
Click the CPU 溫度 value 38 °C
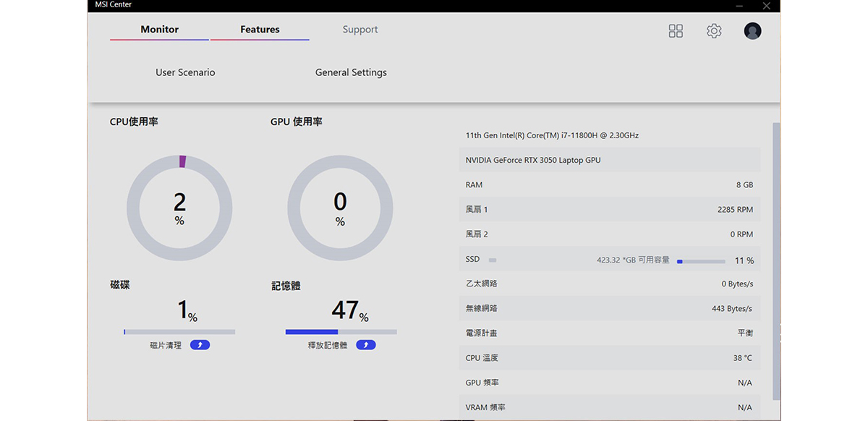(742, 357)
